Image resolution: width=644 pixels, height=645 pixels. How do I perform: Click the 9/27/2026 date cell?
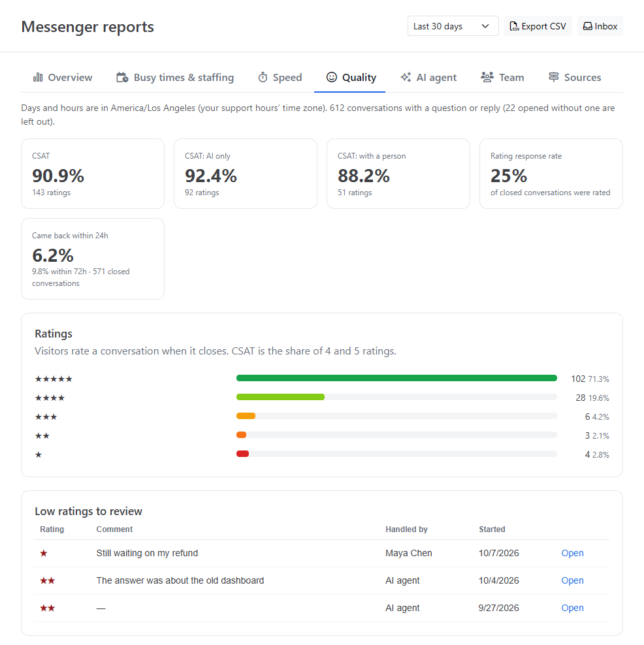tap(499, 608)
